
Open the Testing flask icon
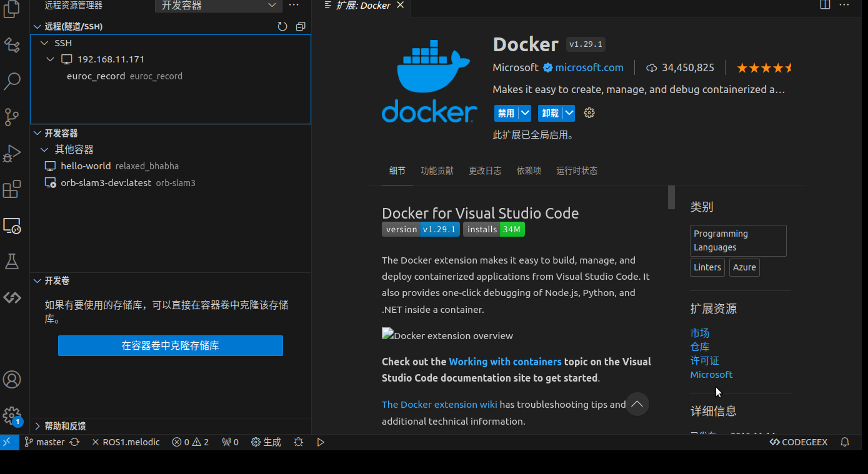[12, 261]
